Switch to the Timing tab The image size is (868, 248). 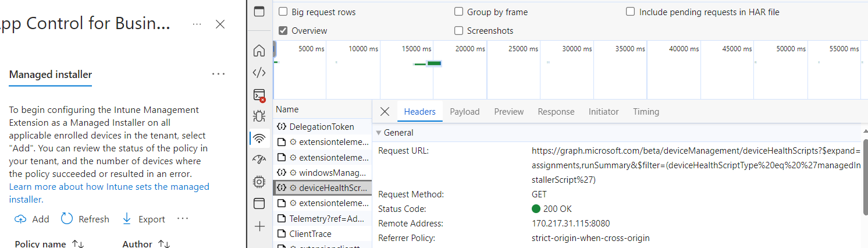click(646, 112)
